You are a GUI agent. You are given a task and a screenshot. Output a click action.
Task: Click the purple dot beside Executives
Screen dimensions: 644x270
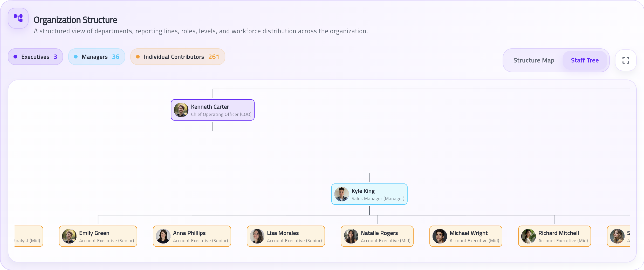point(15,57)
